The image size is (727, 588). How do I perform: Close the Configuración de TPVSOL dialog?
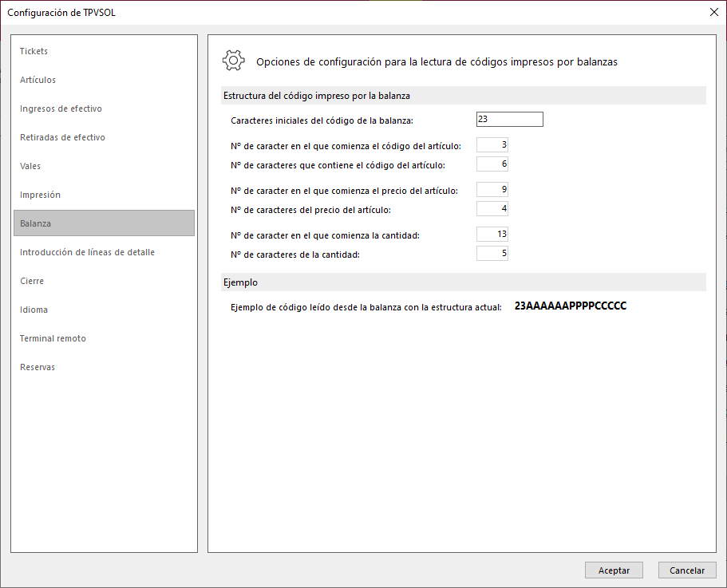point(714,12)
